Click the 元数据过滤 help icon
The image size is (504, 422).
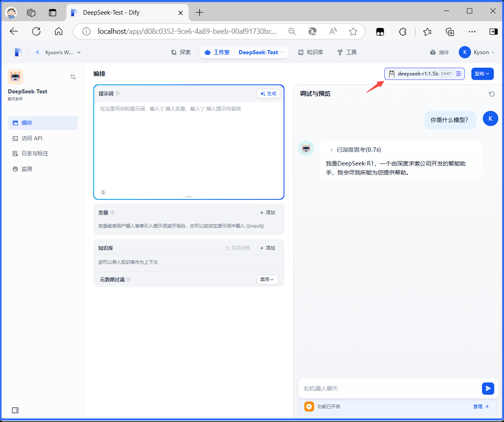click(128, 280)
